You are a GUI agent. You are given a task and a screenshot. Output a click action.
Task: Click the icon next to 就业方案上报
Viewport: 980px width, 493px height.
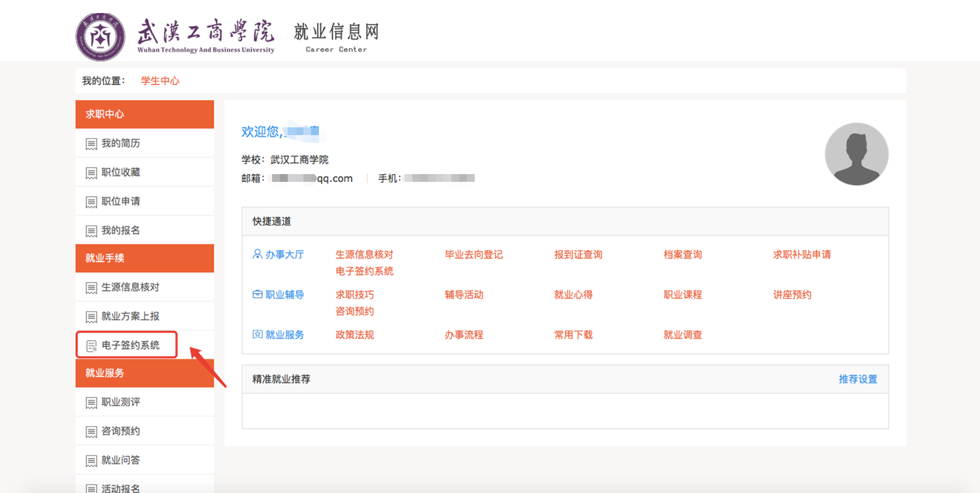pos(92,317)
